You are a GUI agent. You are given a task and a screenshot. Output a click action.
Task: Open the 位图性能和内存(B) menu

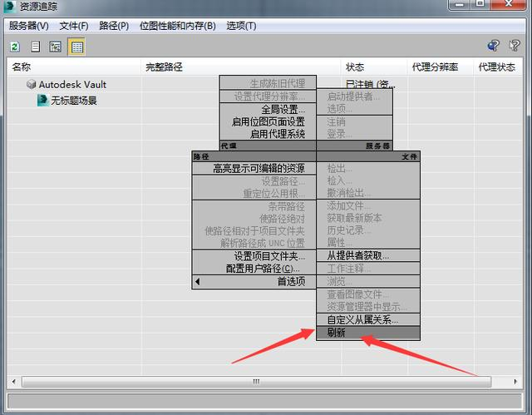pyautogui.click(x=177, y=26)
